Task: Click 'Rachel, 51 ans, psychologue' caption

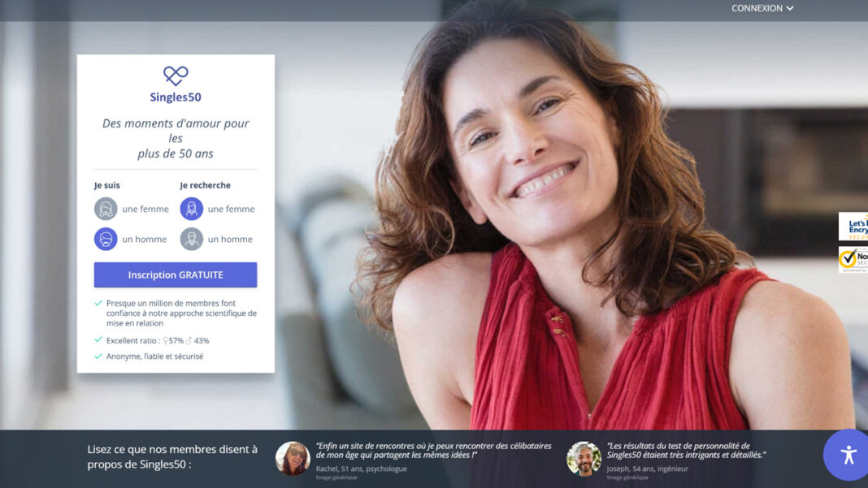Action: pyautogui.click(x=362, y=469)
